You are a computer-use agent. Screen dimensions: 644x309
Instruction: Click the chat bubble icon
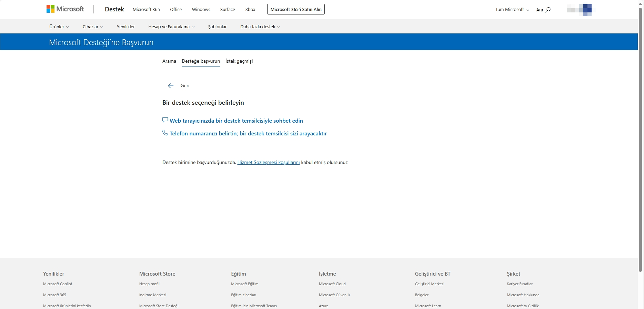[165, 120]
